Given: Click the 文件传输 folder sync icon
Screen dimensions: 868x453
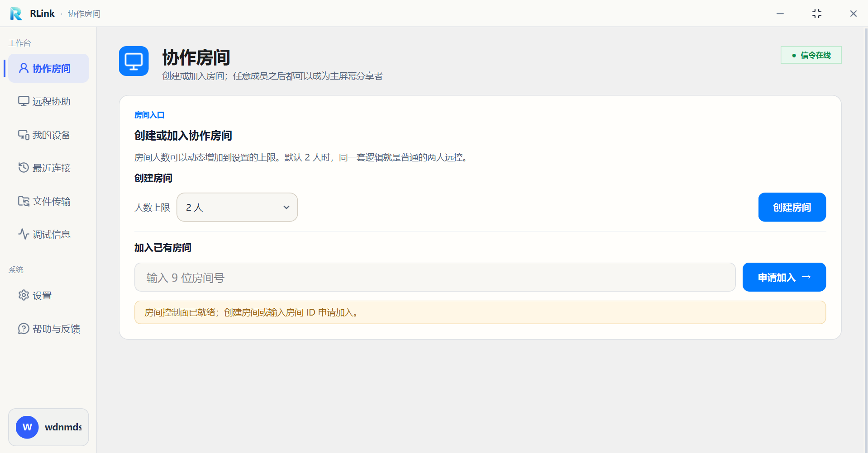Looking at the screenshot, I should (x=24, y=201).
